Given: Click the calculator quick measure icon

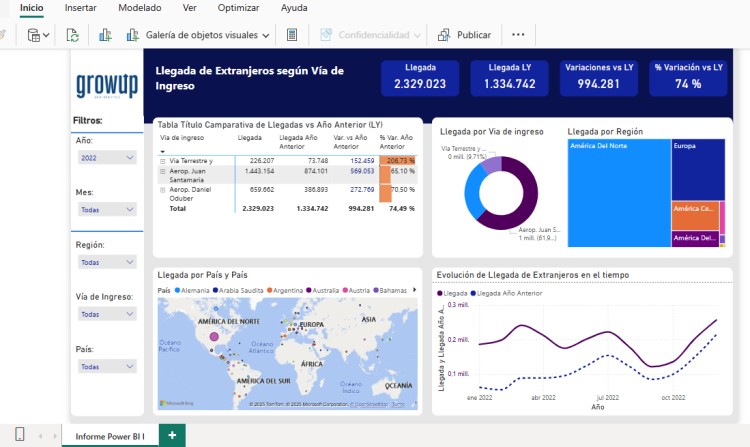Looking at the screenshot, I should click(292, 35).
